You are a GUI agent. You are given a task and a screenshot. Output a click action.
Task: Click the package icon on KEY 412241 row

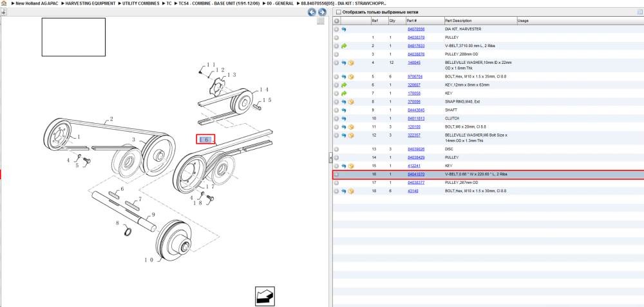click(351, 166)
